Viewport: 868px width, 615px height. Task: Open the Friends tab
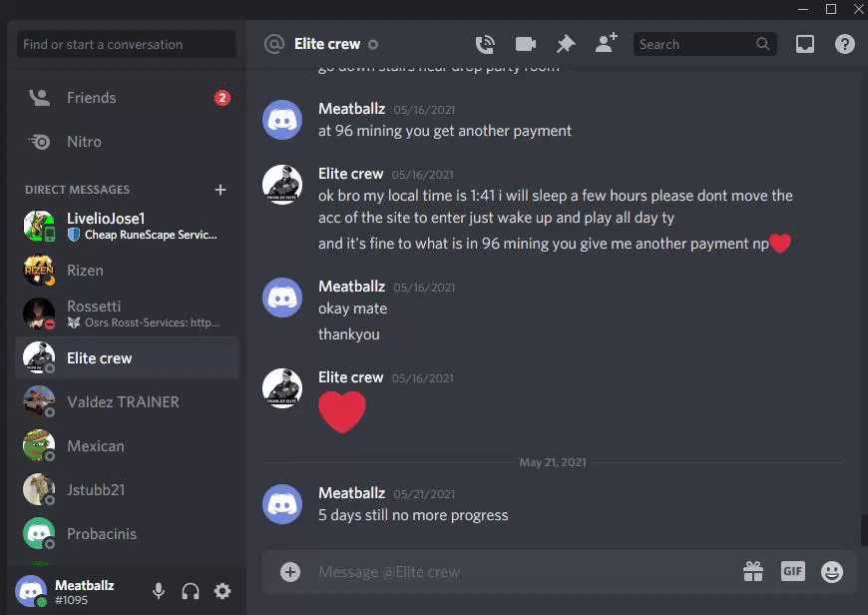point(127,98)
